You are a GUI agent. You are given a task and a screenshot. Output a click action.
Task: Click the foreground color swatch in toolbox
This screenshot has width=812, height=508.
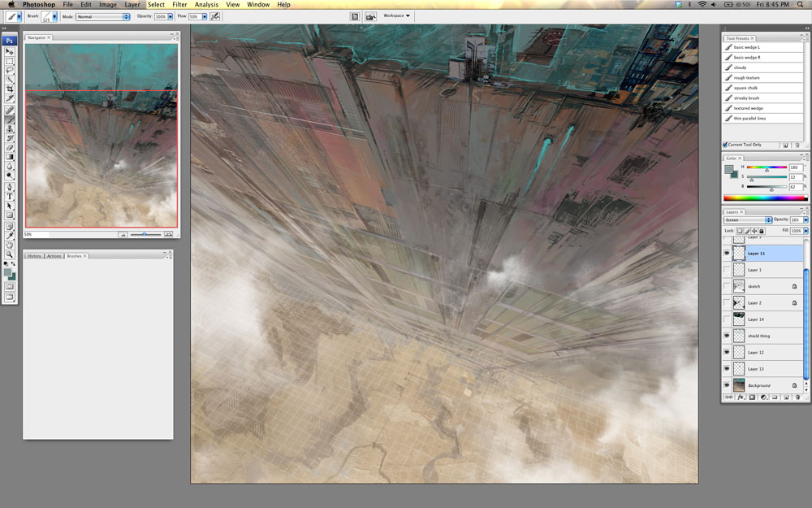tap(7, 272)
